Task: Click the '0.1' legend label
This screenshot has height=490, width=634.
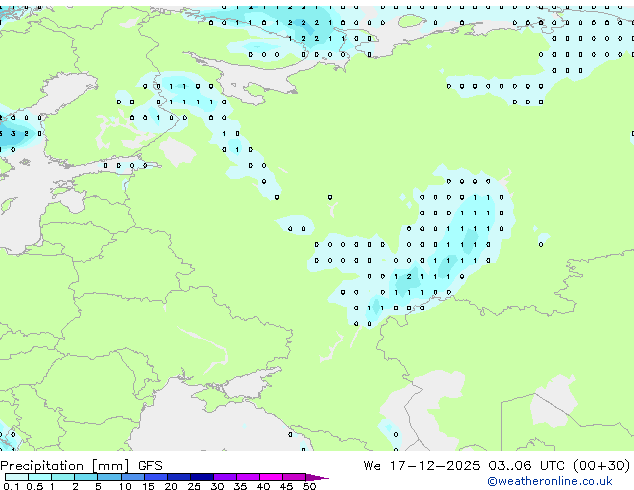Action: (x=11, y=486)
